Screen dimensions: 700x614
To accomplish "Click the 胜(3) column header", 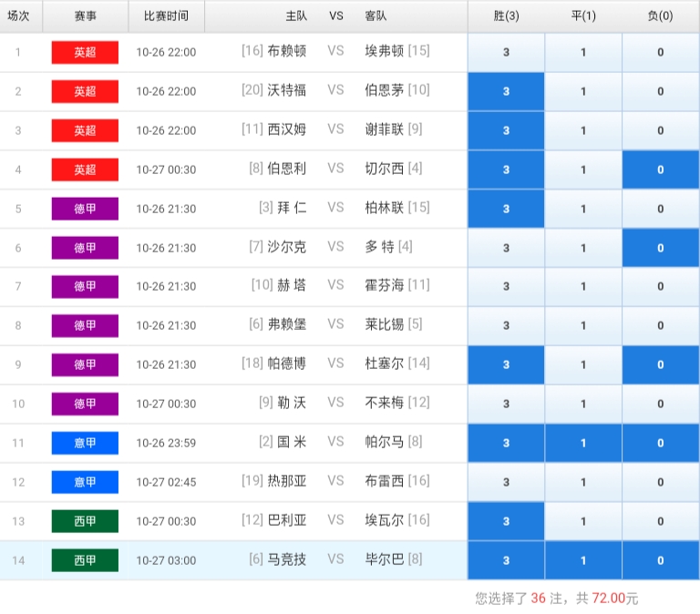I will 506,16.
